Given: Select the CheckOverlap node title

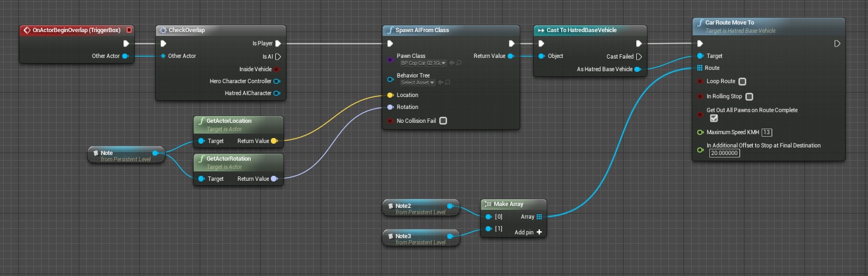Looking at the screenshot, I should (186, 30).
